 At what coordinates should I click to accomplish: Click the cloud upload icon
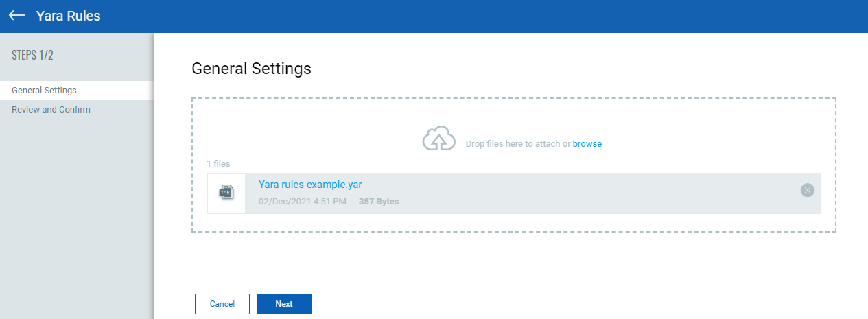point(438,139)
